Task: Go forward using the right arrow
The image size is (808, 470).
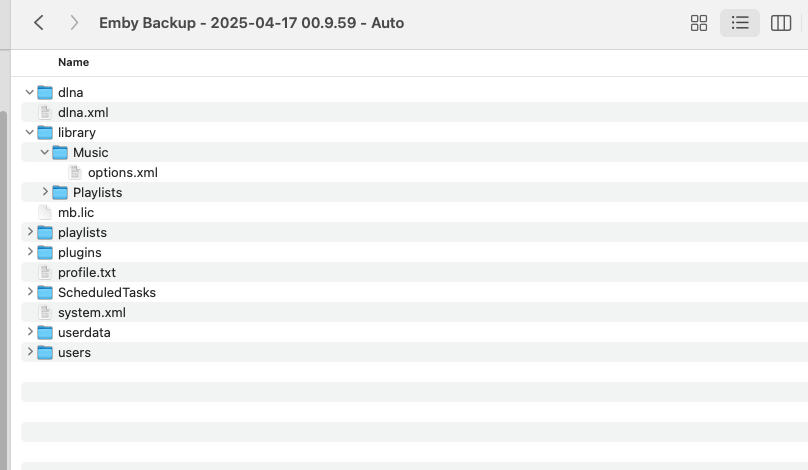Action: pyautogui.click(x=74, y=23)
